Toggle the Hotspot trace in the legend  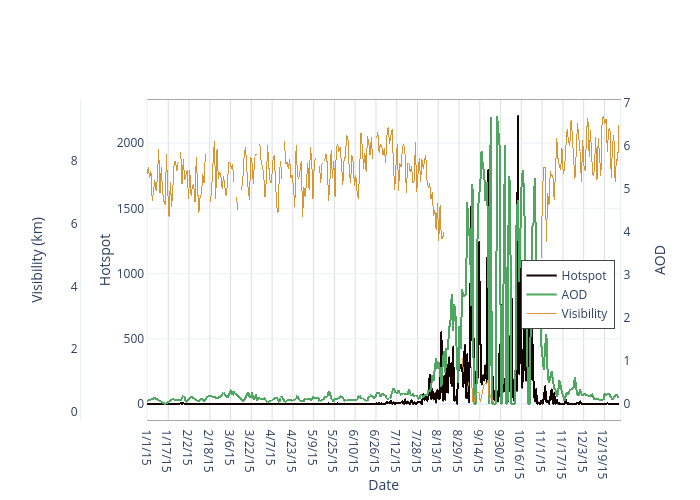(x=583, y=275)
